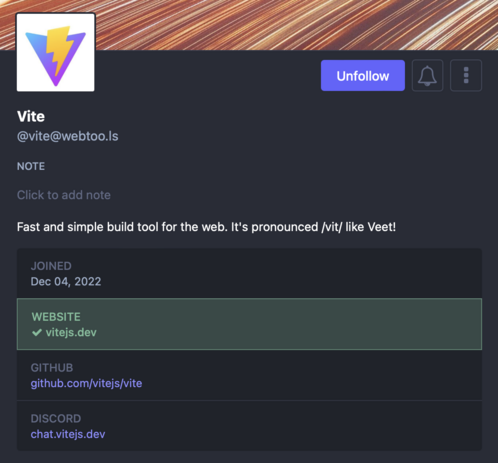Open the github.com/vitejs/vite link
The image size is (498, 463).
86,383
